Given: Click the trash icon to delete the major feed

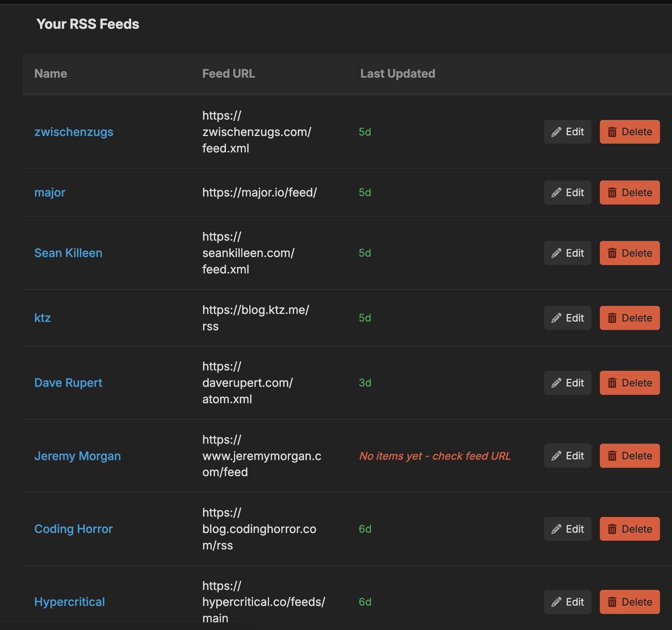Looking at the screenshot, I should pyautogui.click(x=613, y=192).
